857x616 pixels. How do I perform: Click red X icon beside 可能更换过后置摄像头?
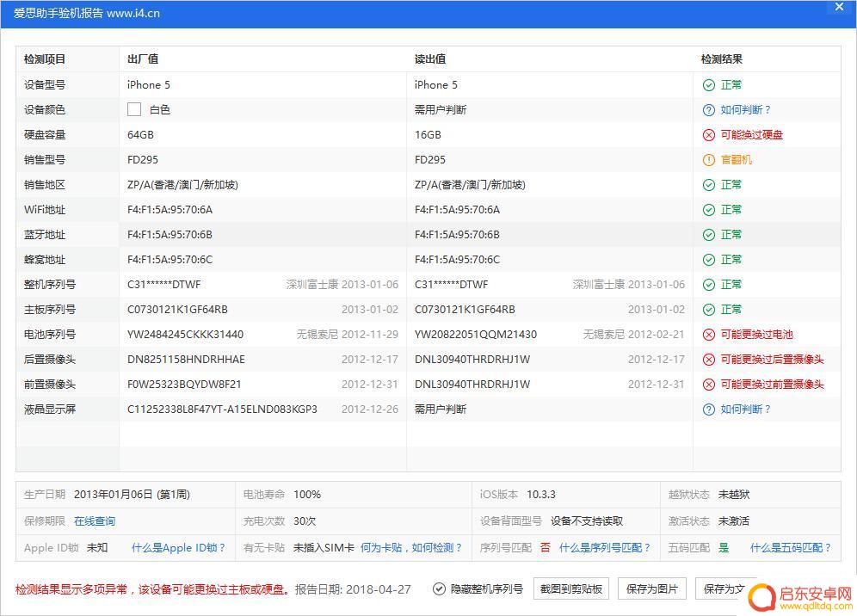tap(708, 360)
